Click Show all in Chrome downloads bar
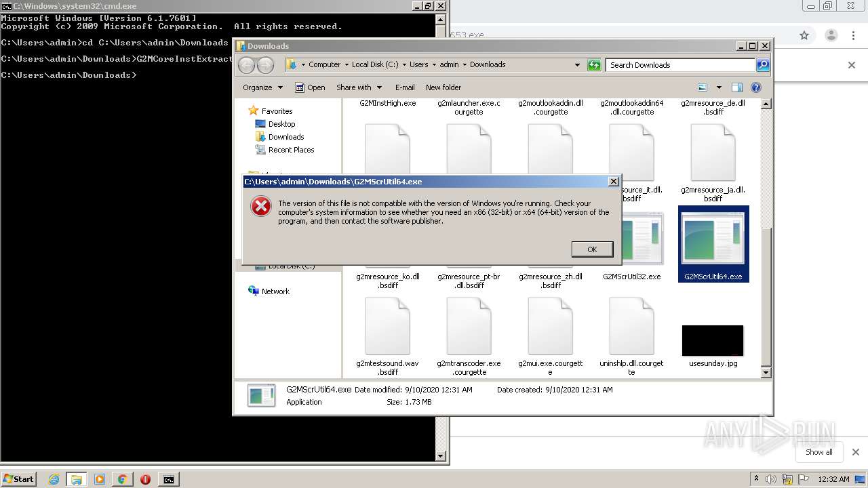Screen dimensions: 868x488 (819, 452)
